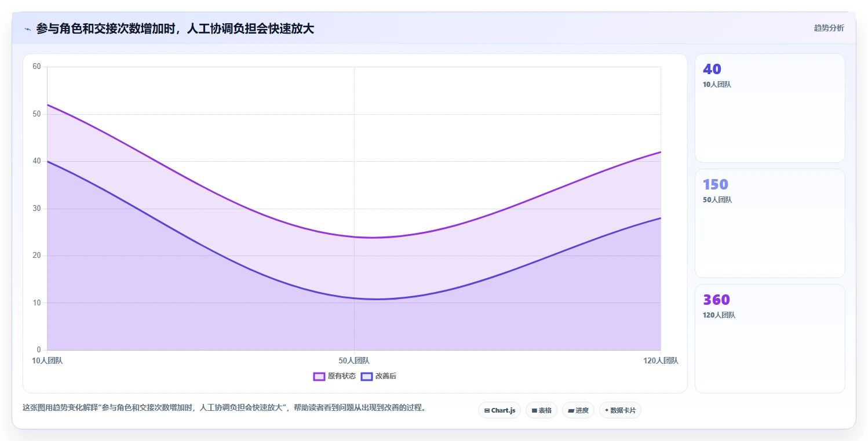Viewport: 868px width, 441px height.
Task: Click the value 150 in second card
Action: click(x=716, y=185)
